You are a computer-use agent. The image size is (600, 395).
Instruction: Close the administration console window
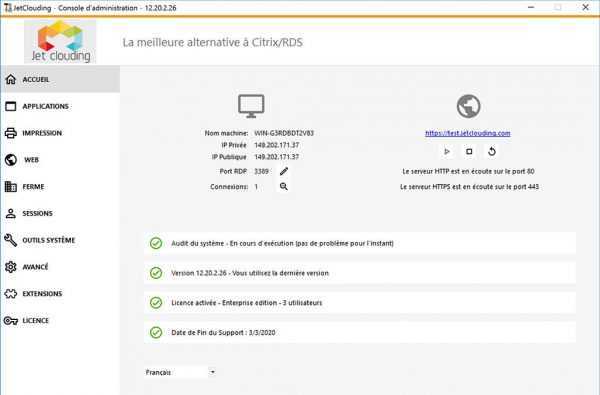[585, 7]
